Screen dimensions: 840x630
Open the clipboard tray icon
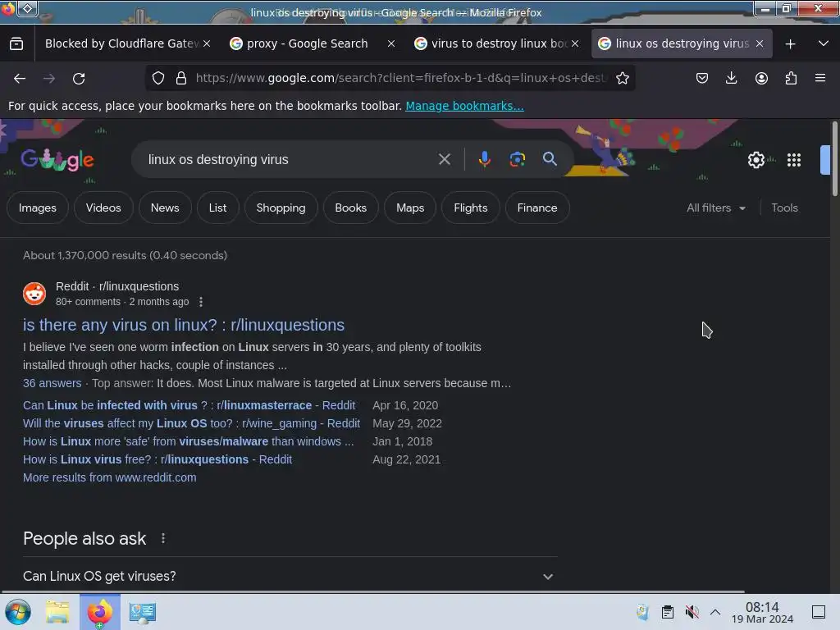[668, 612]
